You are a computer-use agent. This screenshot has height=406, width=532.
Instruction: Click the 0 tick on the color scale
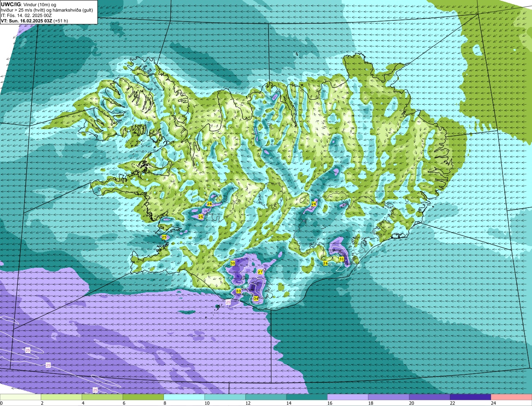(x=1, y=403)
